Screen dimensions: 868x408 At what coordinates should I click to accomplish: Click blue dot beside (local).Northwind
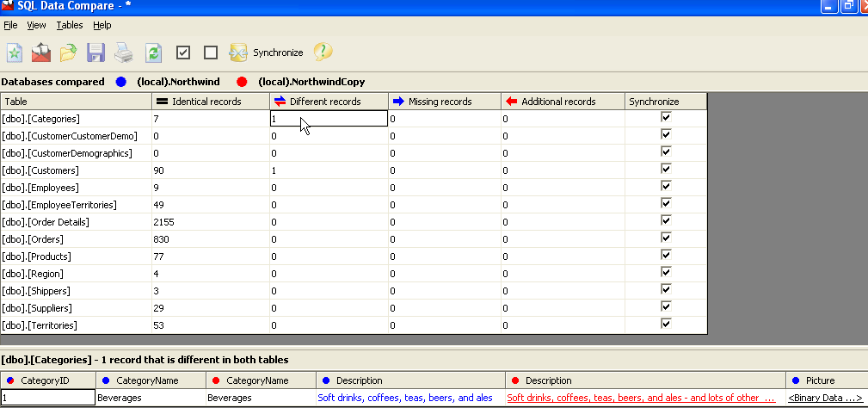tap(121, 82)
